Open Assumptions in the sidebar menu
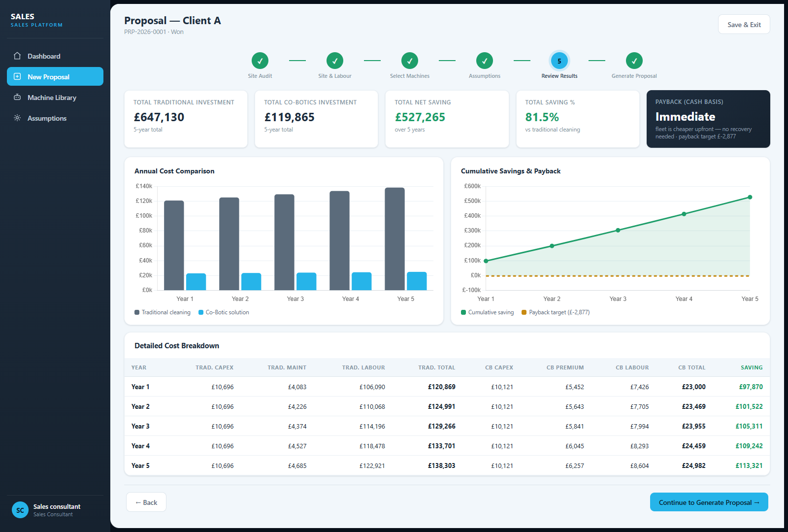 point(55,118)
